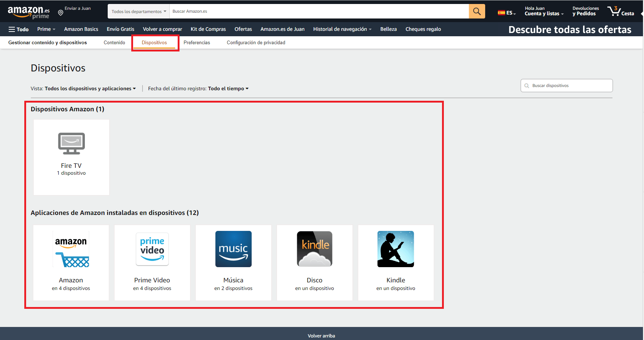Open the Música app card

234,263
